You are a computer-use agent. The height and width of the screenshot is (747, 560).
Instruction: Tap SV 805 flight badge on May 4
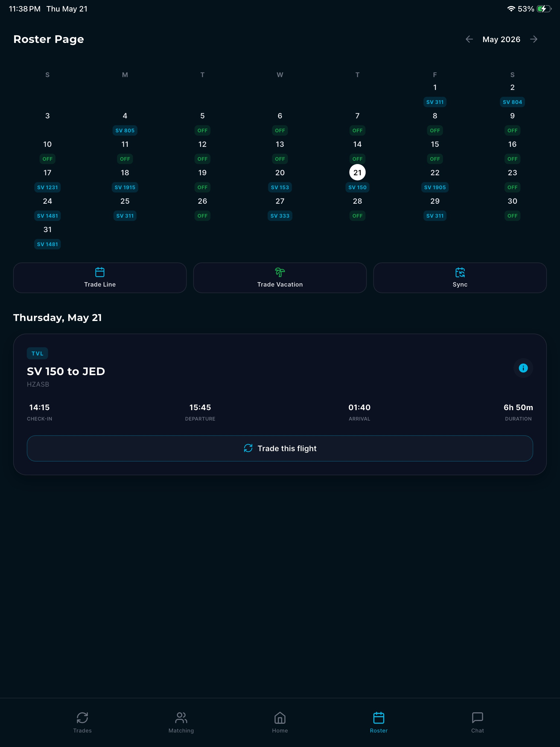click(125, 130)
